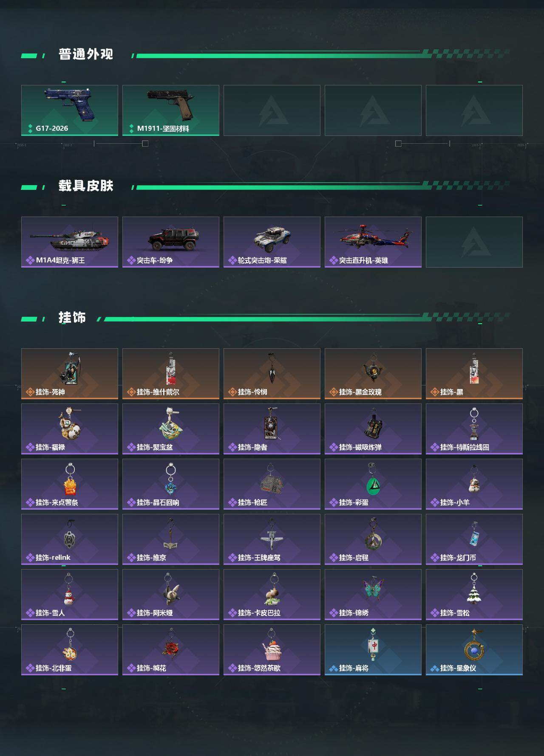Screen dimensions: 544x756
Task: Choose the 挂饰-锦绣 butterfly charm
Action: point(373,595)
